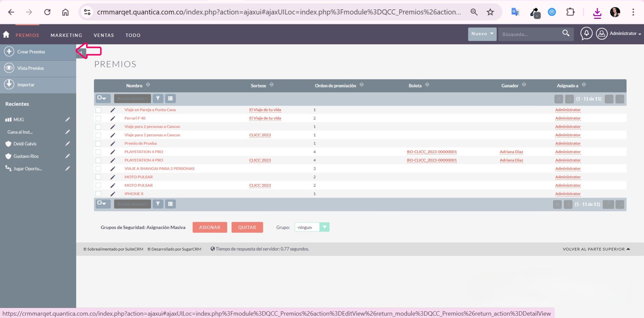Open the notifications bell icon
644x318 pixels.
pos(586,34)
